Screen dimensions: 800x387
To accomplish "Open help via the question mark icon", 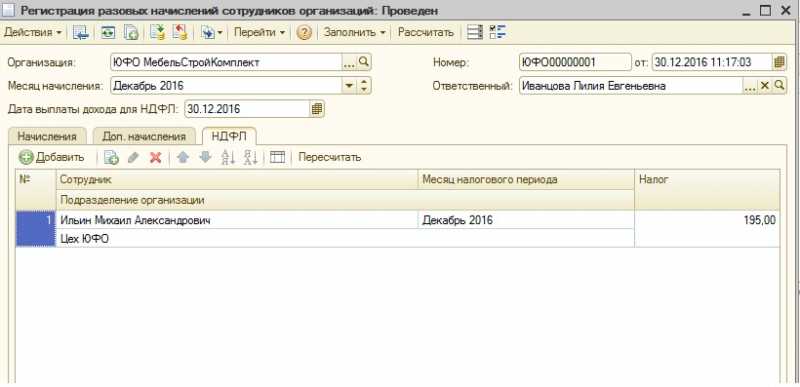I will (x=304, y=33).
